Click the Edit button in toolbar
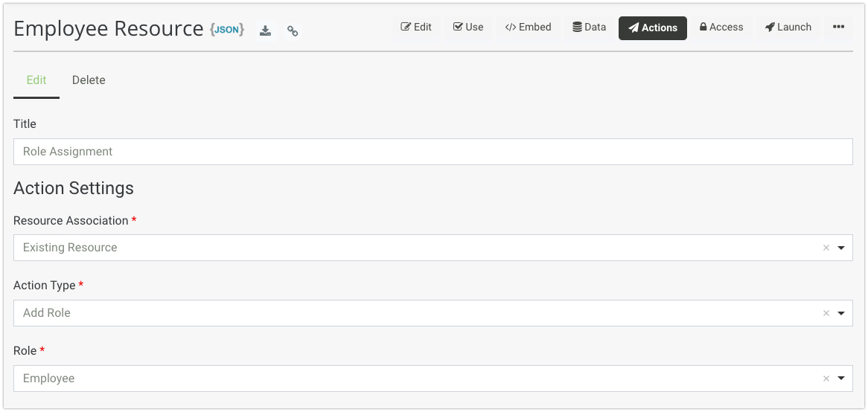868x412 pixels. [416, 28]
